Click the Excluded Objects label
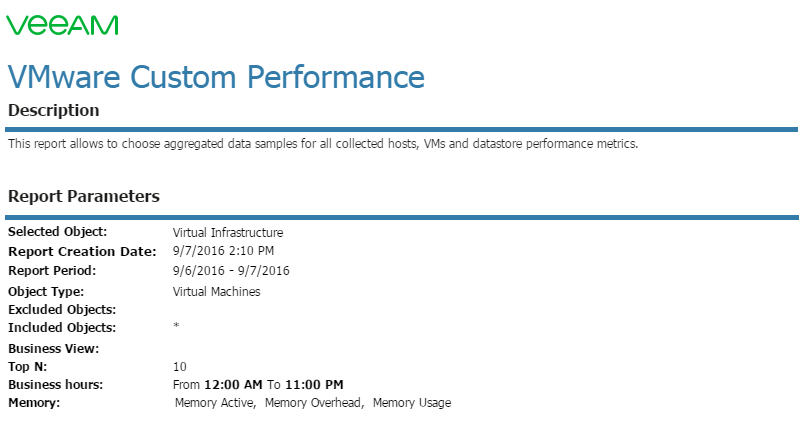The height and width of the screenshot is (424, 803). click(62, 309)
